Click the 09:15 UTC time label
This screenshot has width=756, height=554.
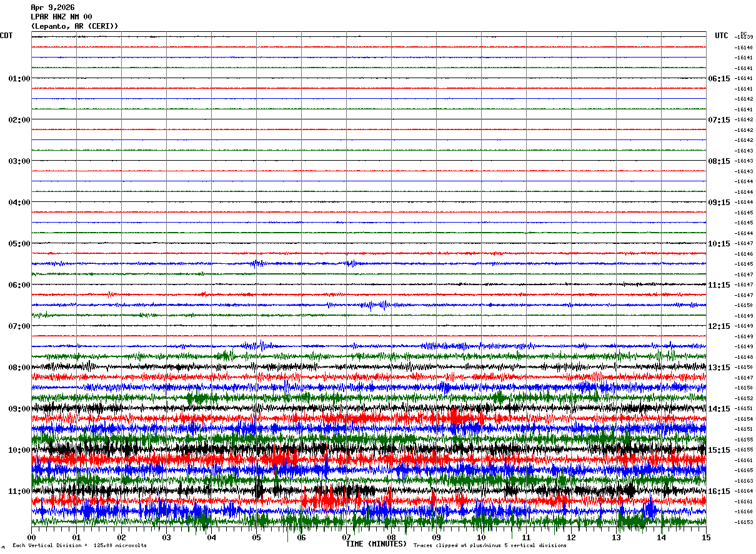pos(719,203)
